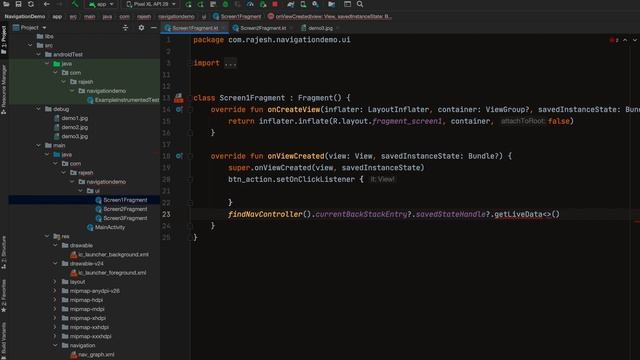
Task: Go to the next highlighted error arrow
Action: pos(635,40)
